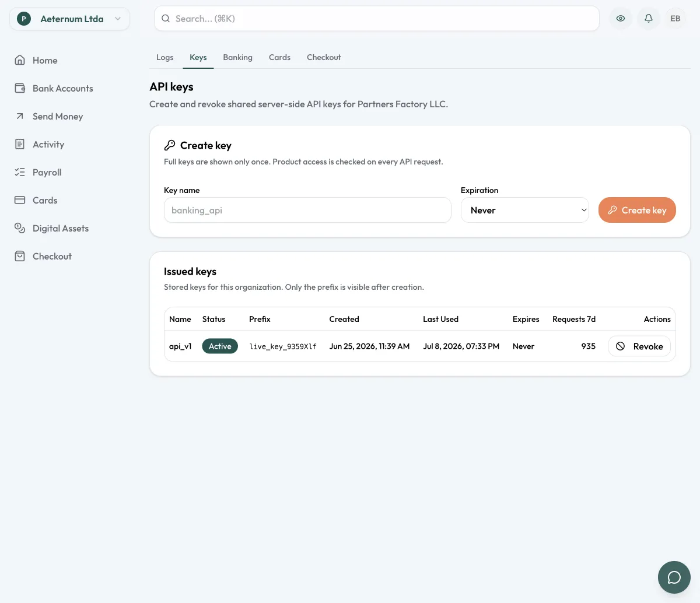Click the 935 requests value
Screen dimensions: 700x603
pos(588,346)
